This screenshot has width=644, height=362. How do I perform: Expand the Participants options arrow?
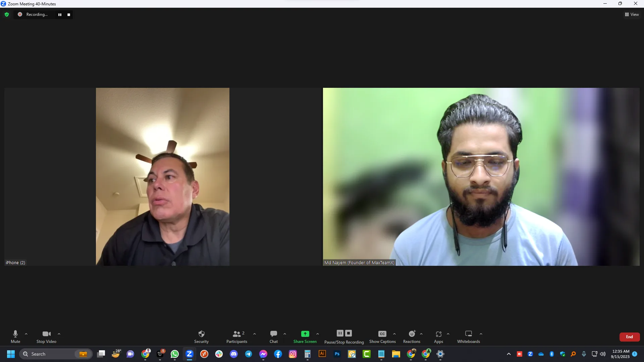tap(255, 334)
